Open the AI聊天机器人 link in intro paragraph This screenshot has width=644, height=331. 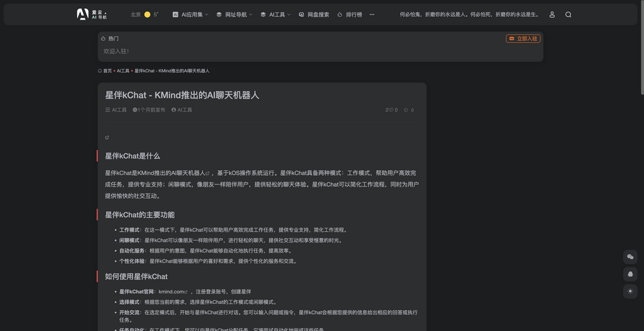click(190, 173)
